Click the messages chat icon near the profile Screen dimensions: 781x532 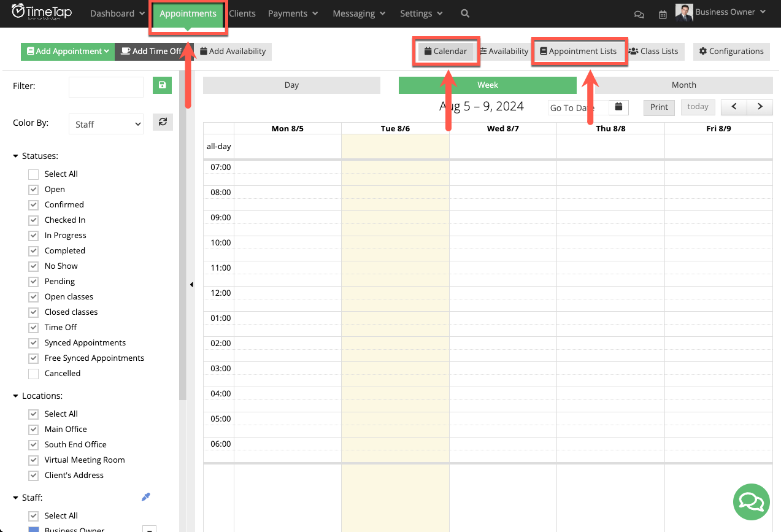click(639, 13)
